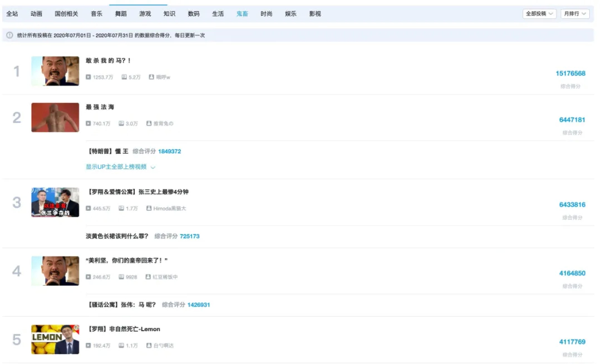The width and height of the screenshot is (601, 364).
Task: Open the 国创相关 tab
Action: point(66,14)
